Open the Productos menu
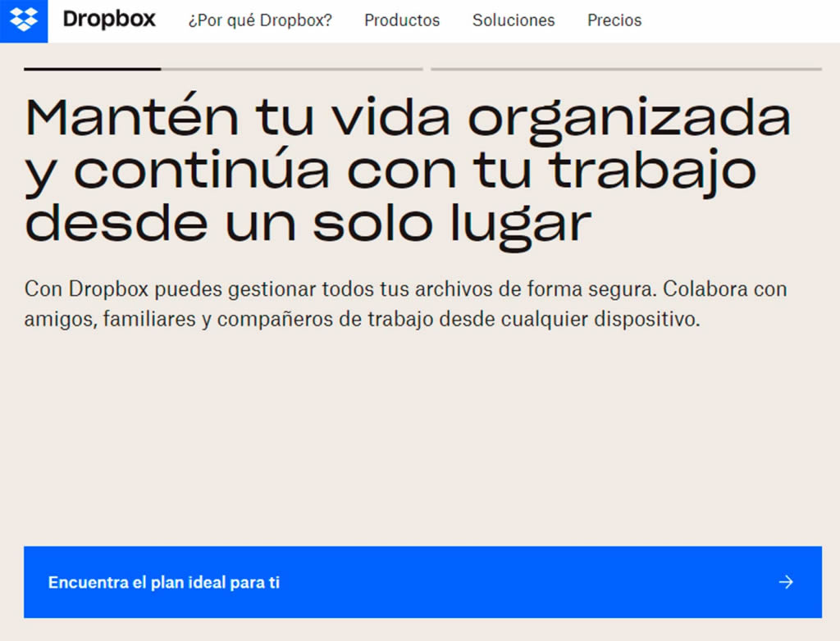The width and height of the screenshot is (840, 641). (x=402, y=20)
